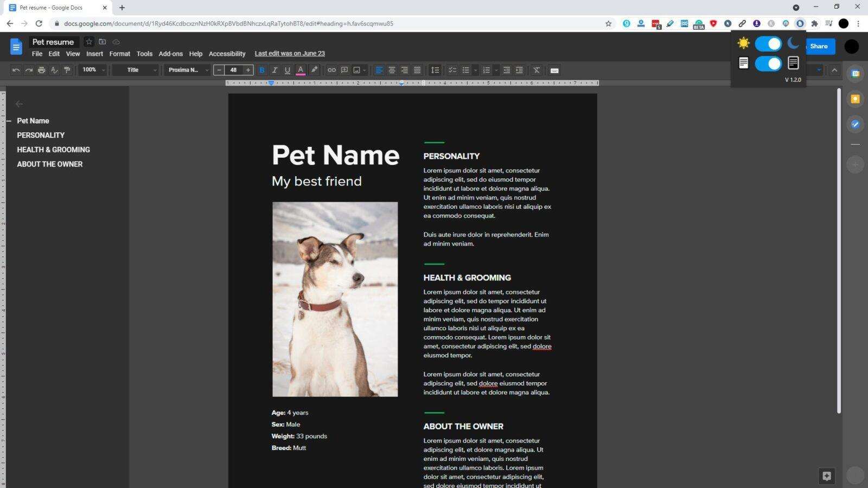Toggle the document dark background switch
The height and width of the screenshot is (488, 868).
coord(768,63)
